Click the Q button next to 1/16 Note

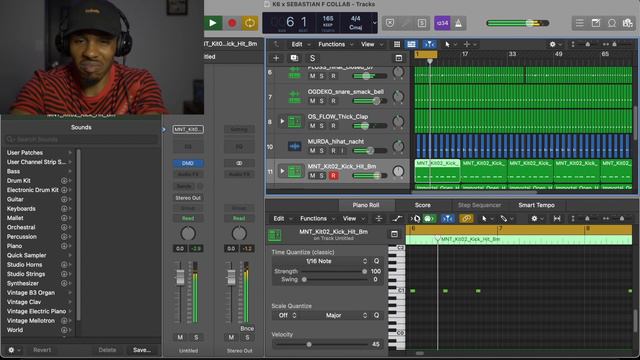pyautogui.click(x=376, y=261)
